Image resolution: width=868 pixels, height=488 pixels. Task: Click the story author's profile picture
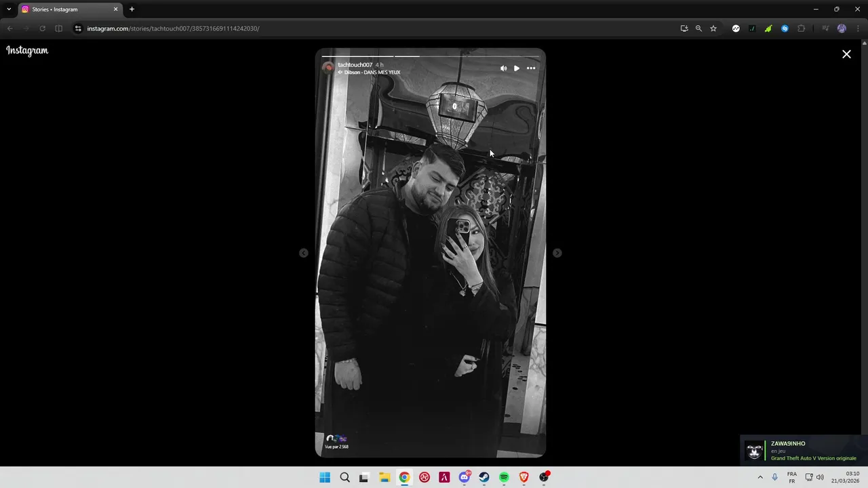(x=328, y=68)
